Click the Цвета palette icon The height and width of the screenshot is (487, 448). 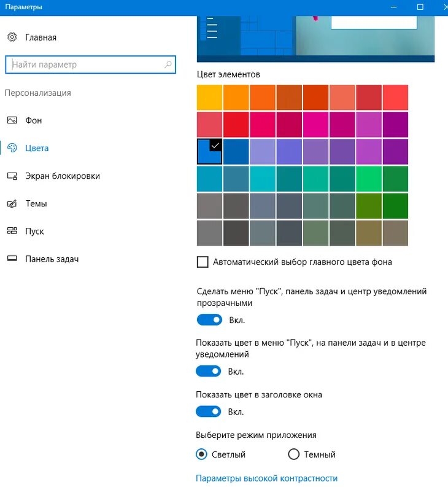[x=12, y=148]
